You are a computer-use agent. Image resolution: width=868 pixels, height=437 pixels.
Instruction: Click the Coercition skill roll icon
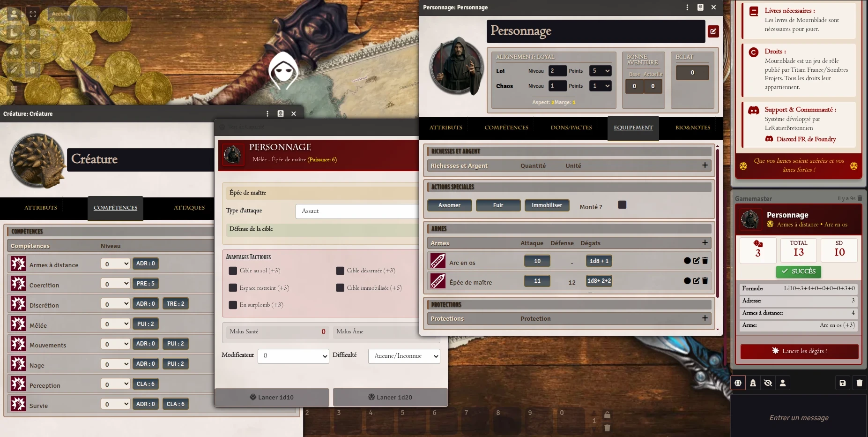click(18, 284)
